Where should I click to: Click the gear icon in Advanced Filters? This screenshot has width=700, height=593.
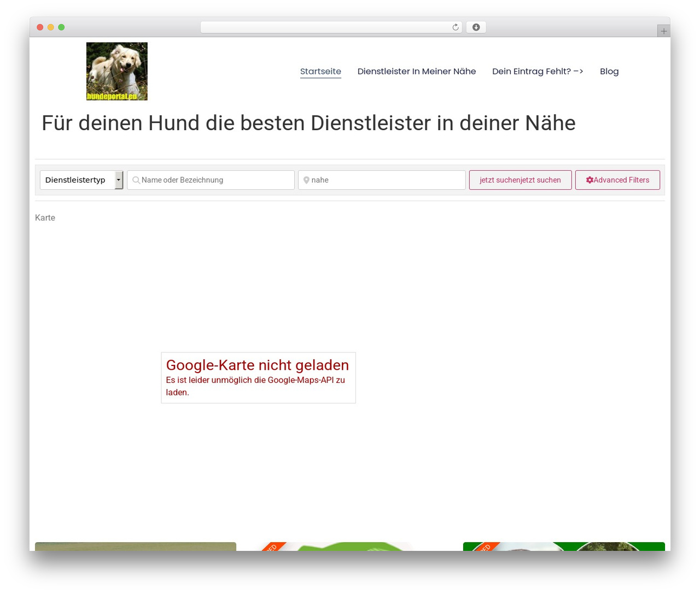(x=590, y=180)
